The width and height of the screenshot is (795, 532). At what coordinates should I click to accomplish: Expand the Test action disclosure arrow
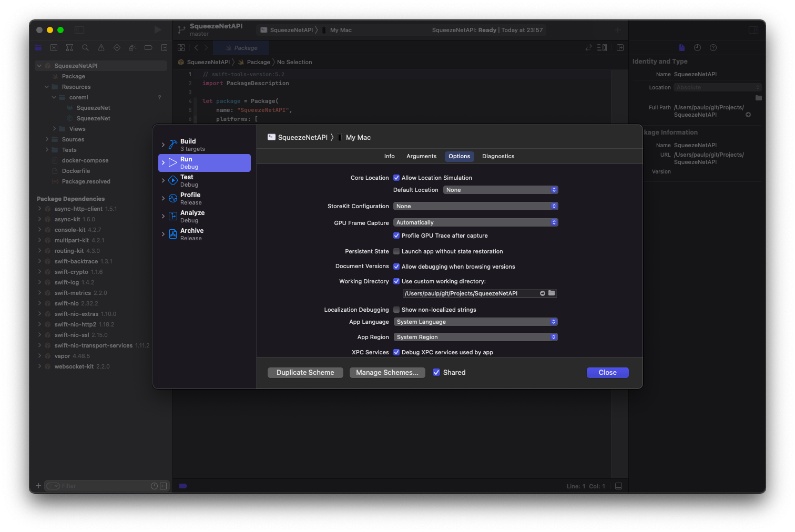tap(163, 180)
